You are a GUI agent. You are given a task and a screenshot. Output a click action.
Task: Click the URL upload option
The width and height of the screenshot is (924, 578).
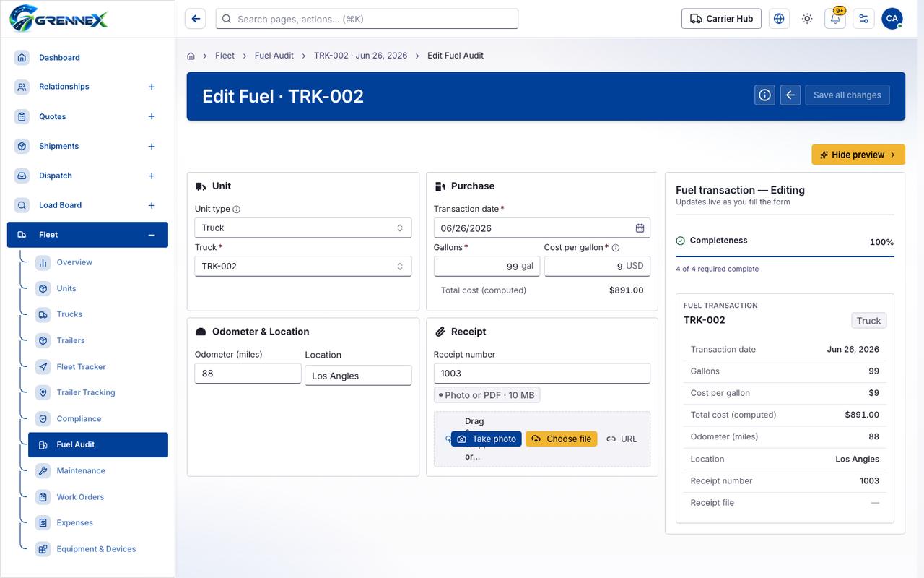coord(622,439)
